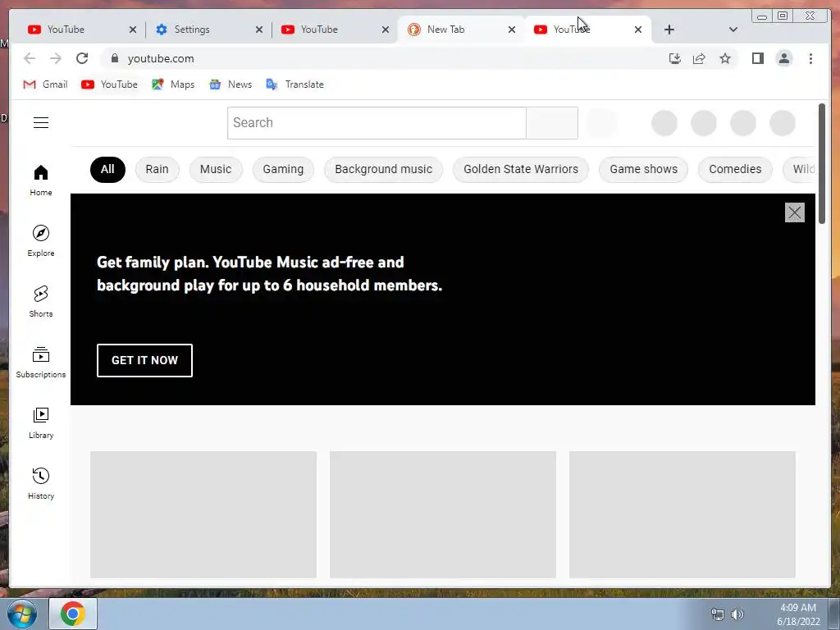Bookmark this page with the star icon
The width and height of the screenshot is (840, 630).
click(725, 58)
